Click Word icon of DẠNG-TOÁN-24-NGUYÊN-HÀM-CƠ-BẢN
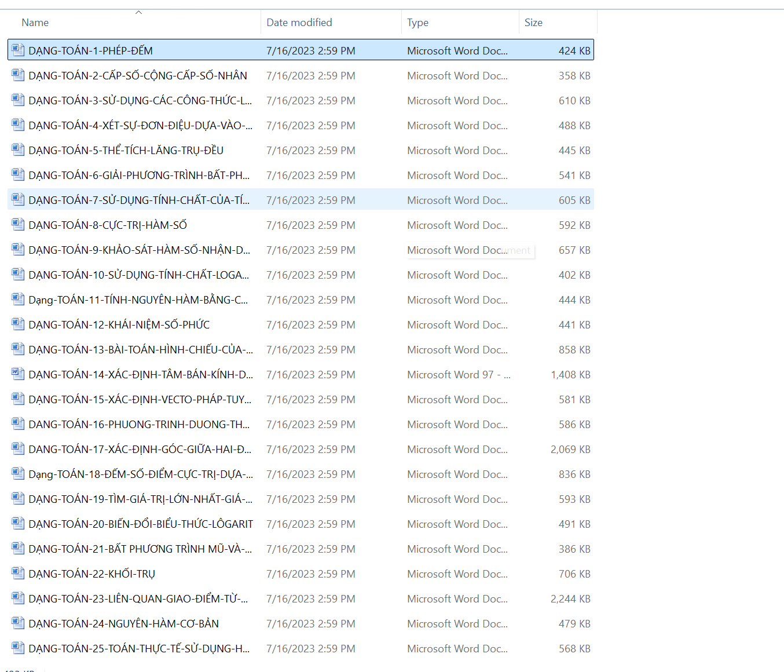The width and height of the screenshot is (784, 672). click(18, 623)
